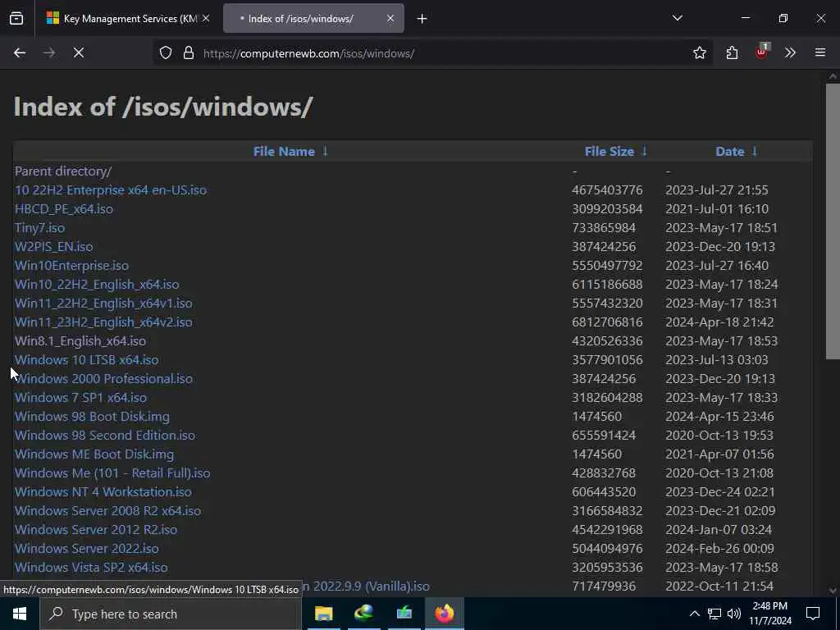The width and height of the screenshot is (840, 630).
Task: Open a new tab with plus
Action: click(x=422, y=19)
